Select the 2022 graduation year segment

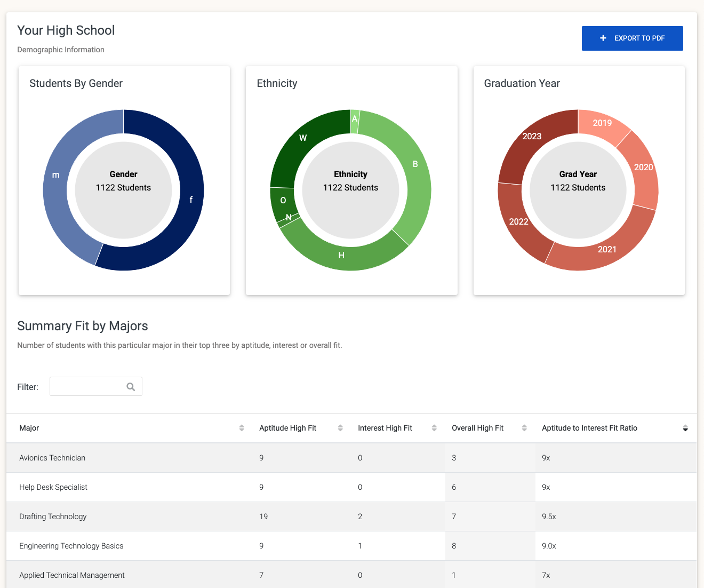pos(518,221)
